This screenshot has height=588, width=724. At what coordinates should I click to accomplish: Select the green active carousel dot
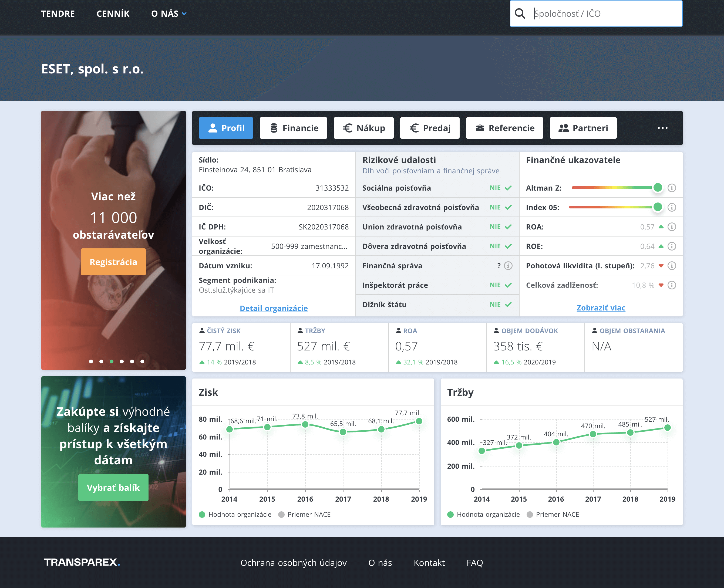pyautogui.click(x=112, y=361)
